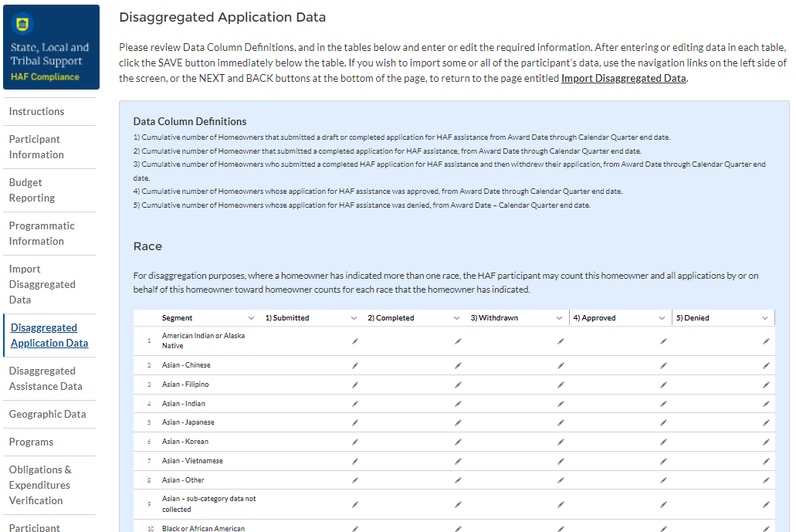This screenshot has height=532, width=796.
Task: Go to Instructions in sidebar
Action: [36, 111]
